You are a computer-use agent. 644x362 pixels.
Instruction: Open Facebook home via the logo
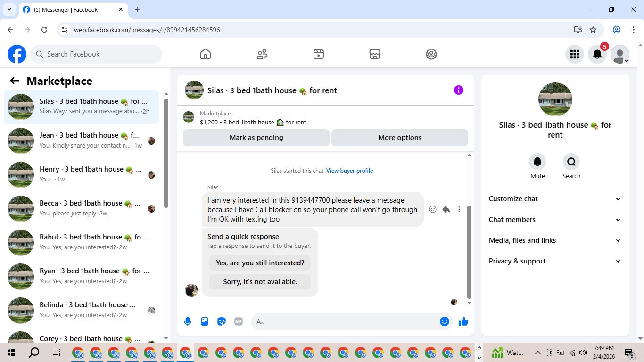[17, 54]
